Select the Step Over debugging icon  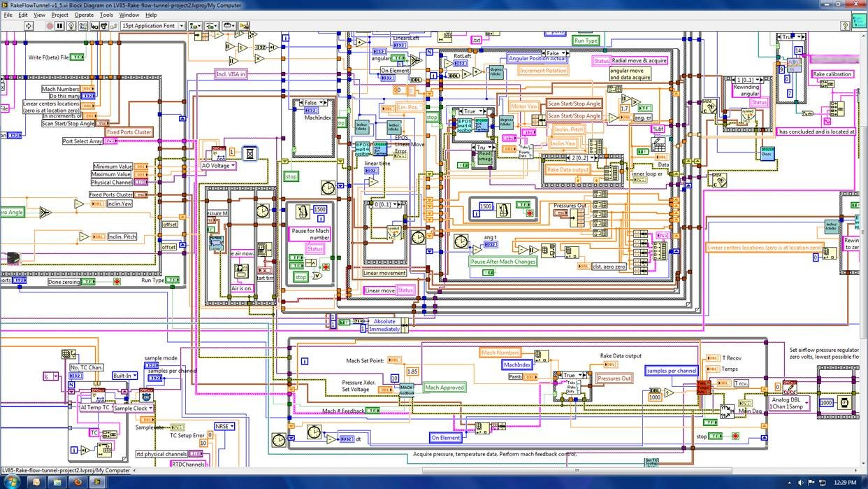click(104, 26)
